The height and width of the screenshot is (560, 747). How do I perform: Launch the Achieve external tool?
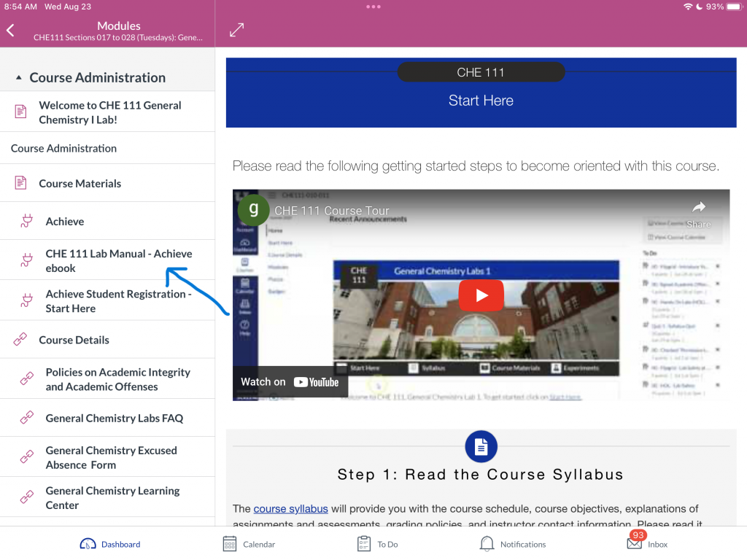65,222
